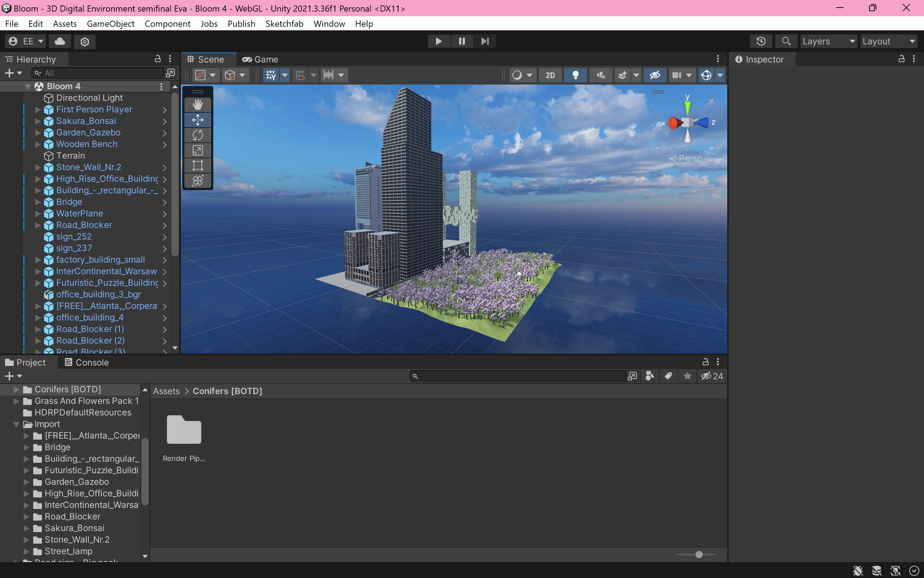Select the Rect tool
Viewport: 924px width, 578px height.
[197, 165]
